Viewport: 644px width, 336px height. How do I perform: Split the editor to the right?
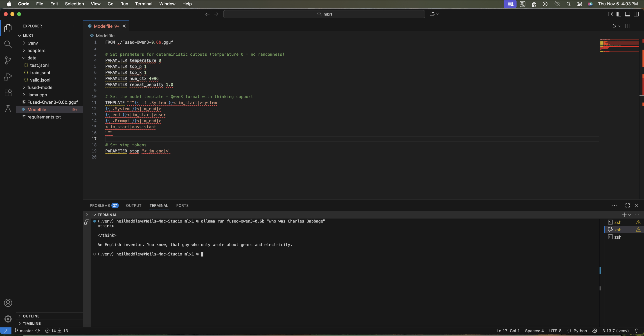click(x=628, y=26)
